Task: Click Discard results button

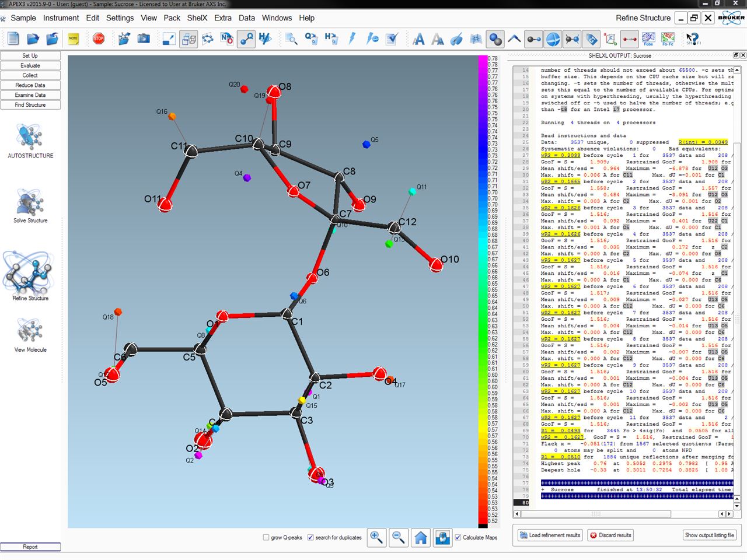Action: pos(610,535)
